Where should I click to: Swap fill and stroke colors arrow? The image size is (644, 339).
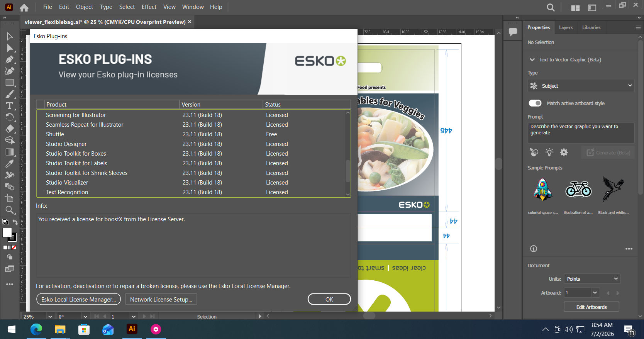pyautogui.click(x=15, y=222)
